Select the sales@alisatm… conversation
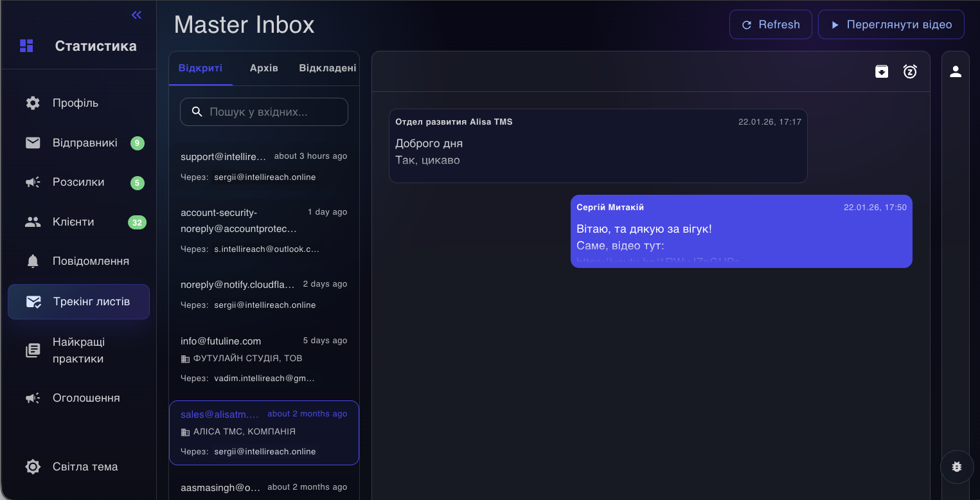This screenshot has height=500, width=980. click(264, 433)
